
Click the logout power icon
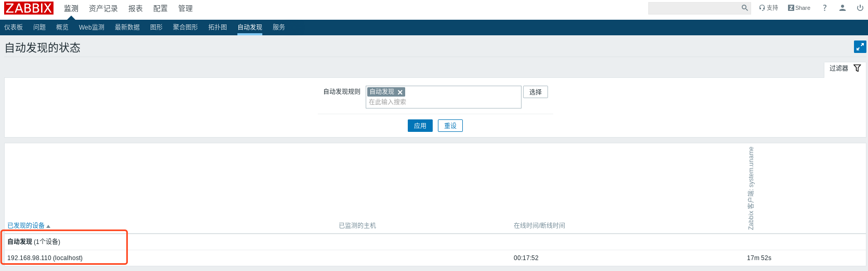pos(860,8)
